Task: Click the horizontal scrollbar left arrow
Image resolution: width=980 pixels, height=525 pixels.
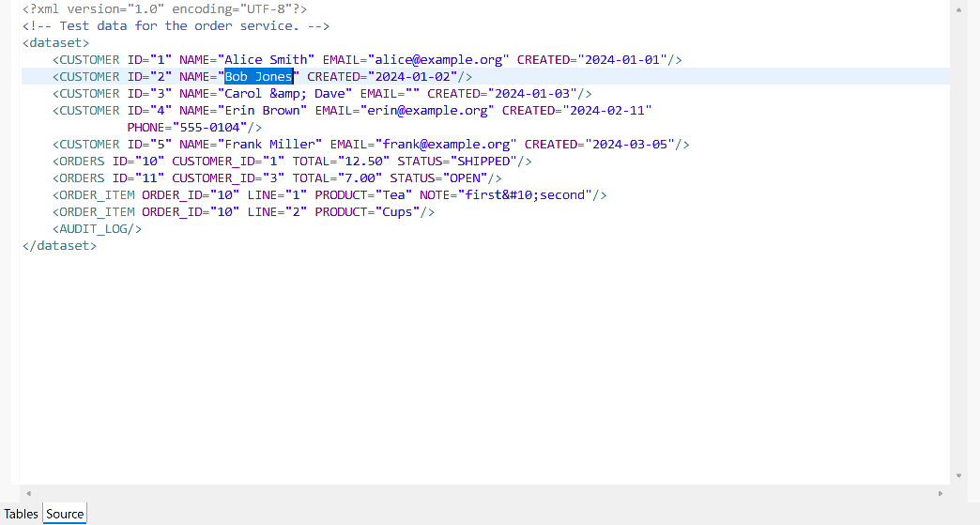Action: [x=28, y=493]
